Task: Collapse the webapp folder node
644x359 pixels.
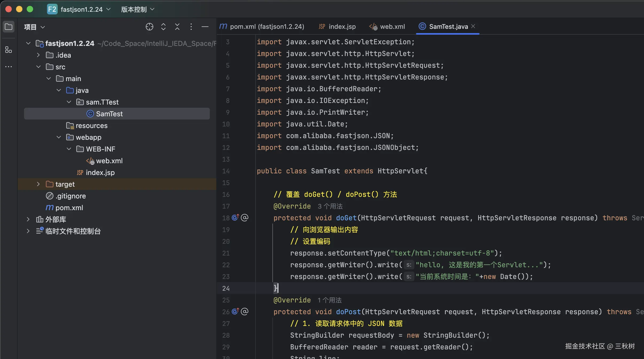Action: (x=59, y=137)
